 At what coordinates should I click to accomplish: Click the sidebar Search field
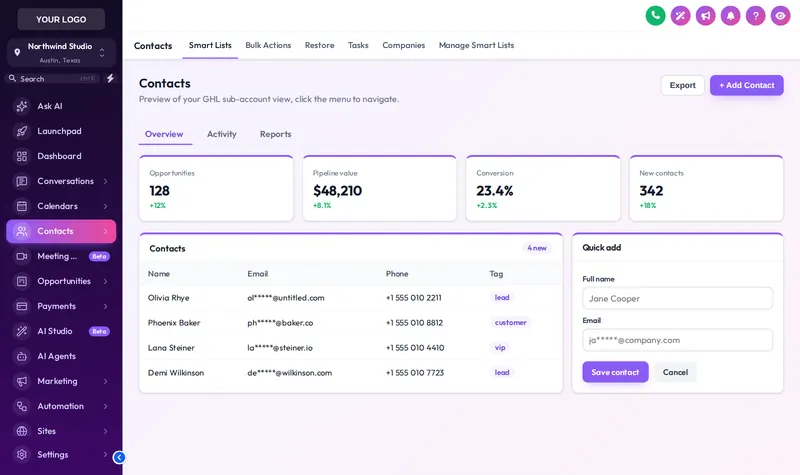click(53, 79)
